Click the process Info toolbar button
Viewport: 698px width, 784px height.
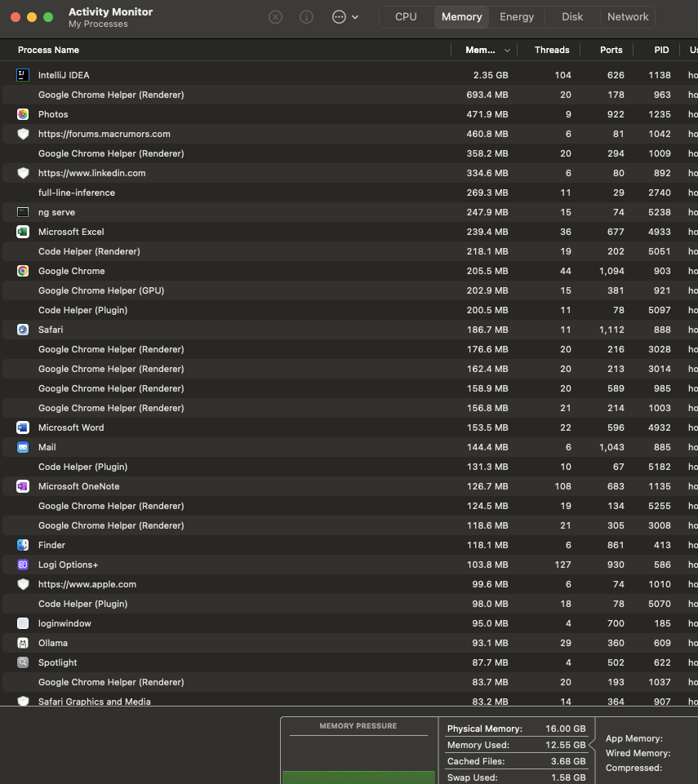[306, 17]
